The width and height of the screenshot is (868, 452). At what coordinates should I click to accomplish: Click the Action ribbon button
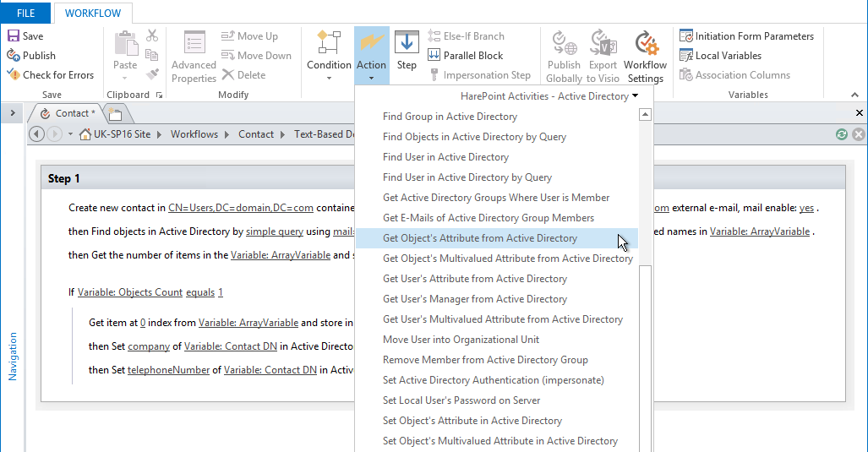371,55
